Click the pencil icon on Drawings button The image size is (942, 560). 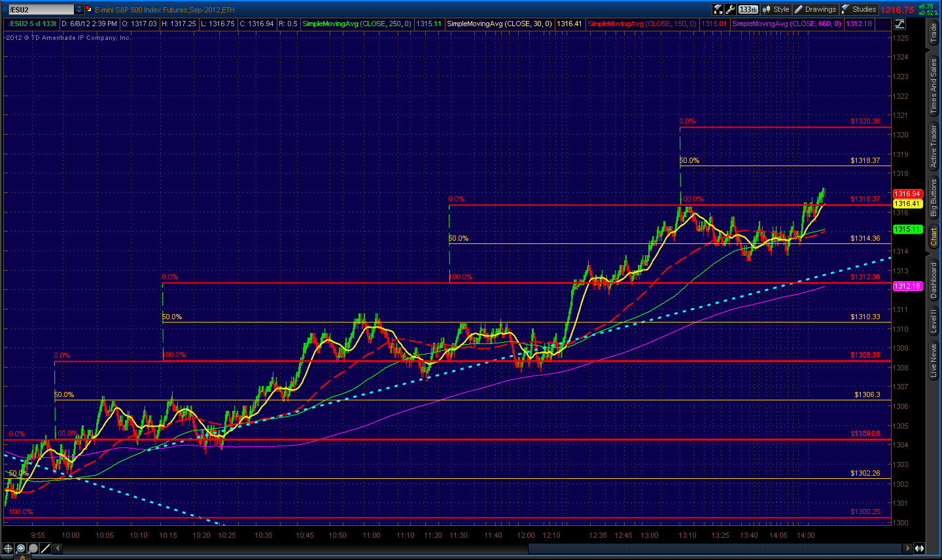tap(799, 9)
